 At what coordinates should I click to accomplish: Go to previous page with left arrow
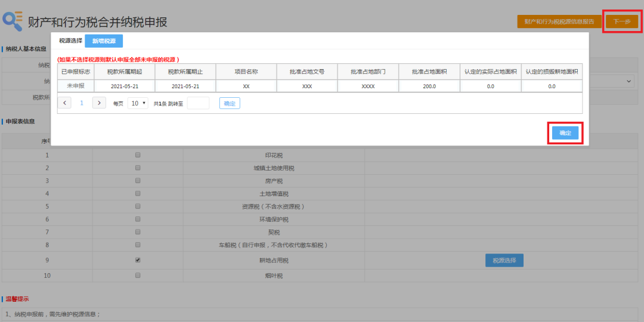64,103
